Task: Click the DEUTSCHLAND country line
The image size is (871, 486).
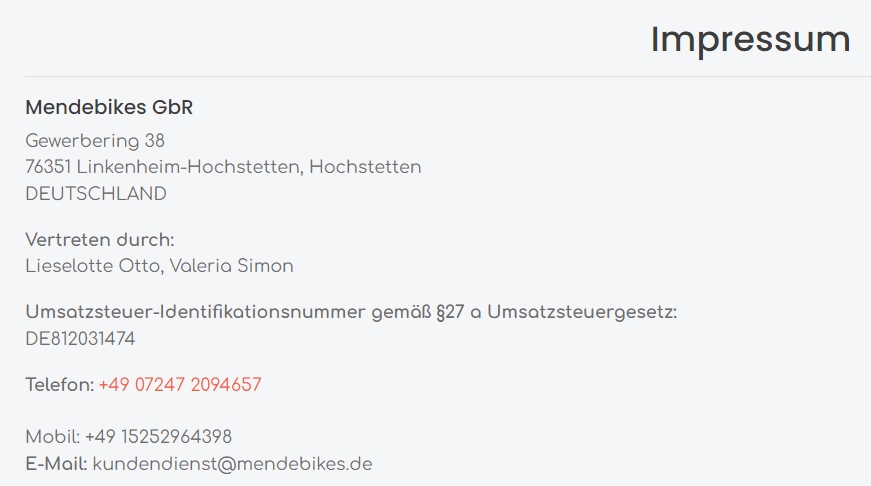Action: [96, 194]
